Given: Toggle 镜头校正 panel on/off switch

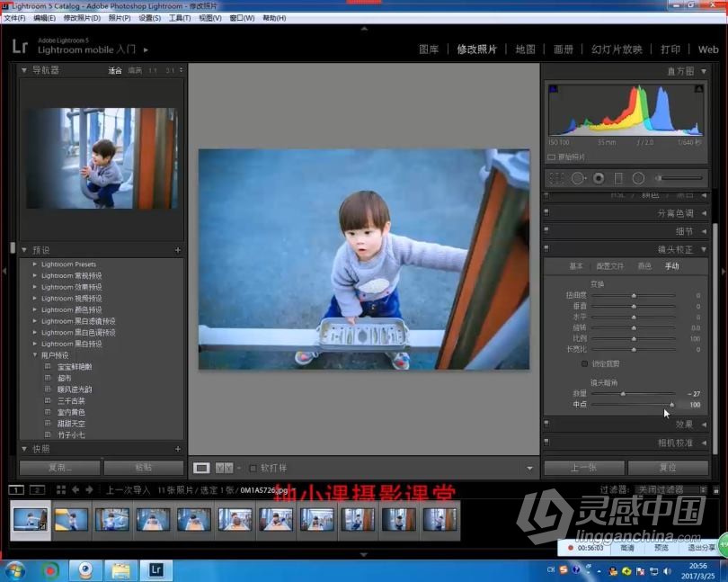Looking at the screenshot, I should 546,248.
